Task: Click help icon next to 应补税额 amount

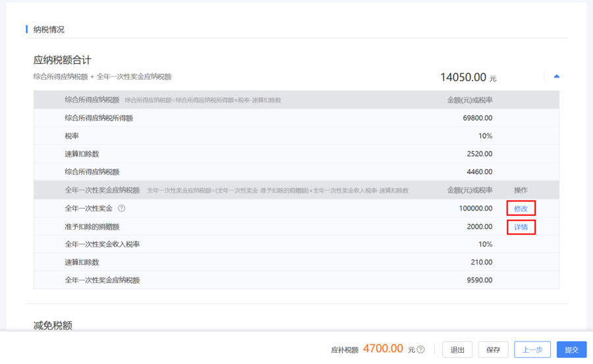Action: click(x=420, y=350)
